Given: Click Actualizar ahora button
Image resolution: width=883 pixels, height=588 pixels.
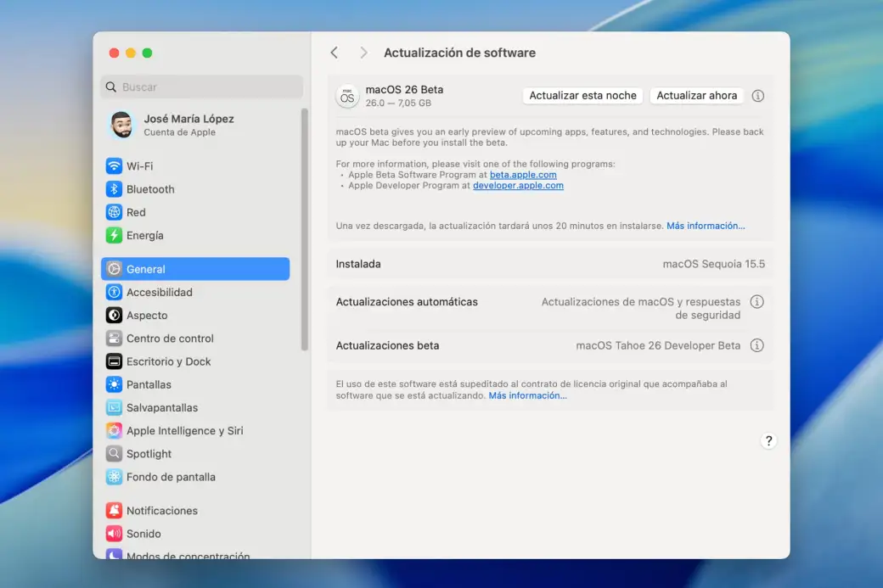Looking at the screenshot, I should [x=696, y=96].
